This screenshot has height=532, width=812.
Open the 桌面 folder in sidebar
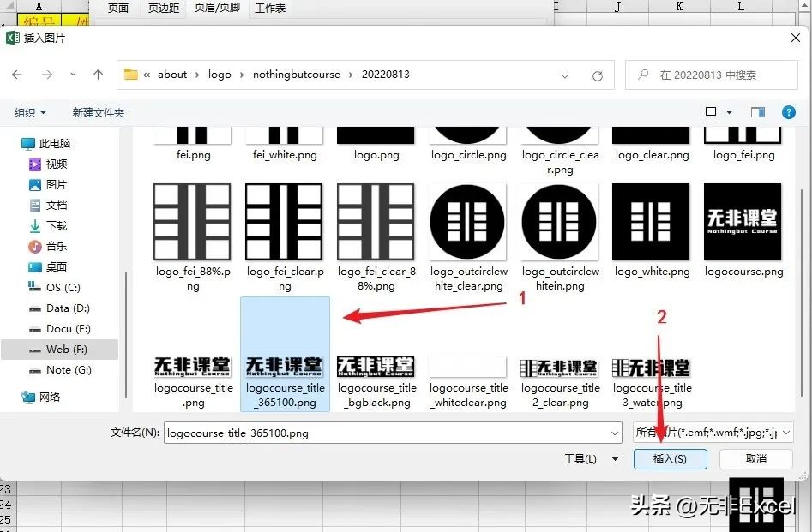pyautogui.click(x=48, y=267)
